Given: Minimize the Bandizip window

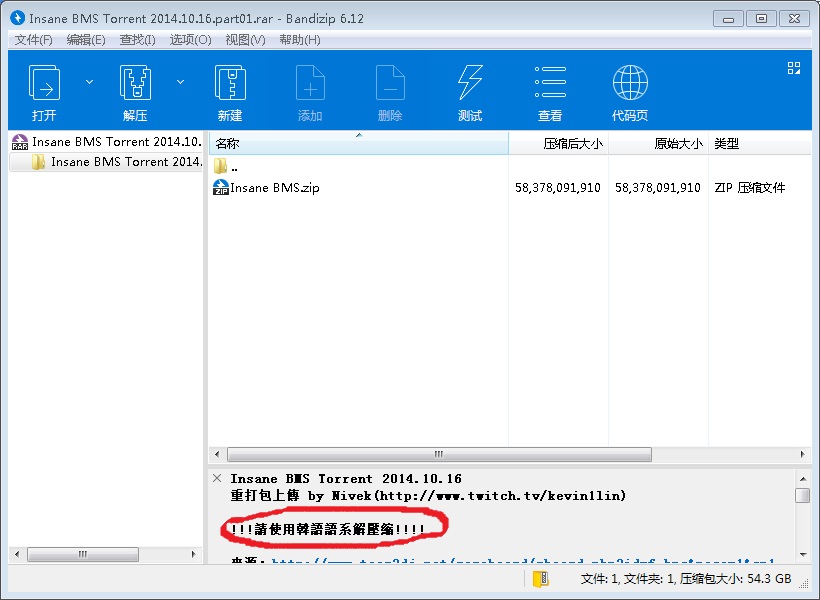Looking at the screenshot, I should point(728,19).
